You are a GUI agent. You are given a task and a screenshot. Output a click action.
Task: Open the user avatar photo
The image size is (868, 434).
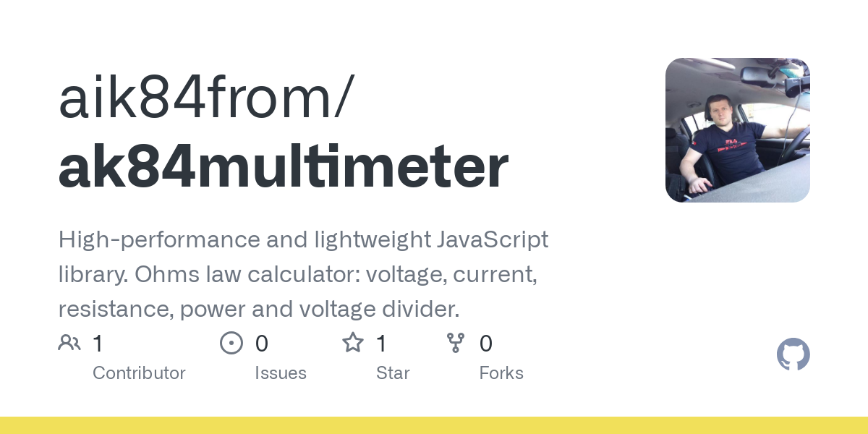tap(737, 130)
